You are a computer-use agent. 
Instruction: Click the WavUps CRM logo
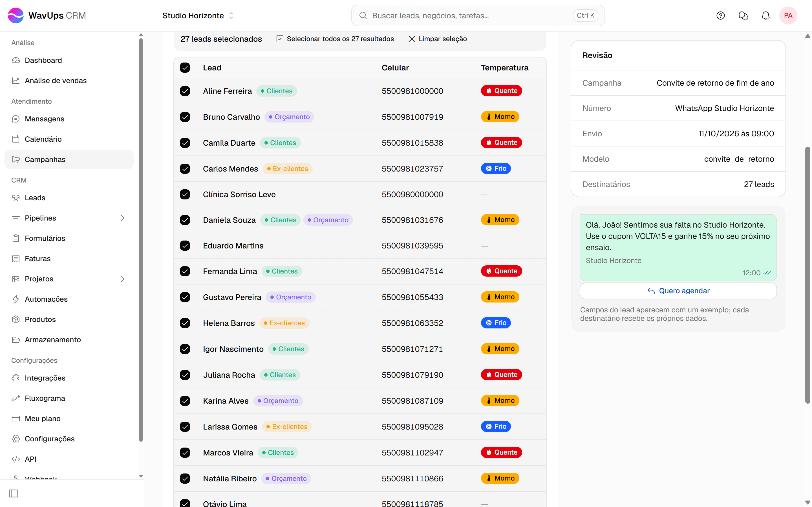tap(47, 15)
